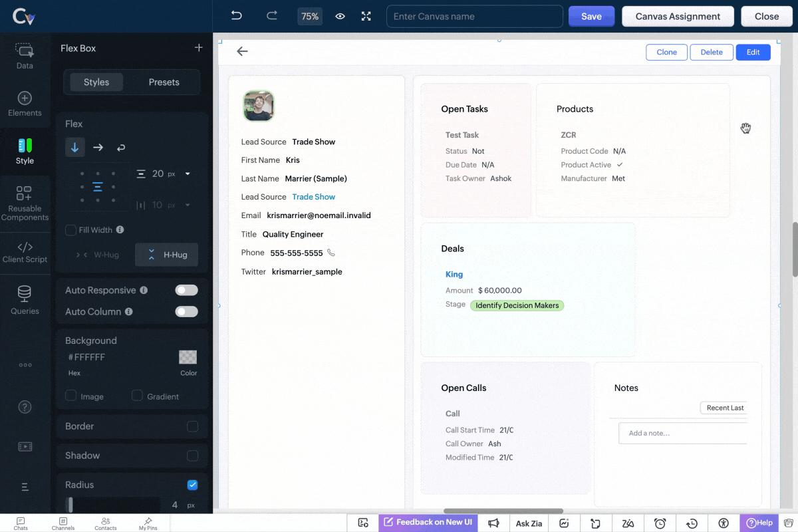Open the Background color swatch
The width and height of the screenshot is (798, 532).
tap(188, 357)
